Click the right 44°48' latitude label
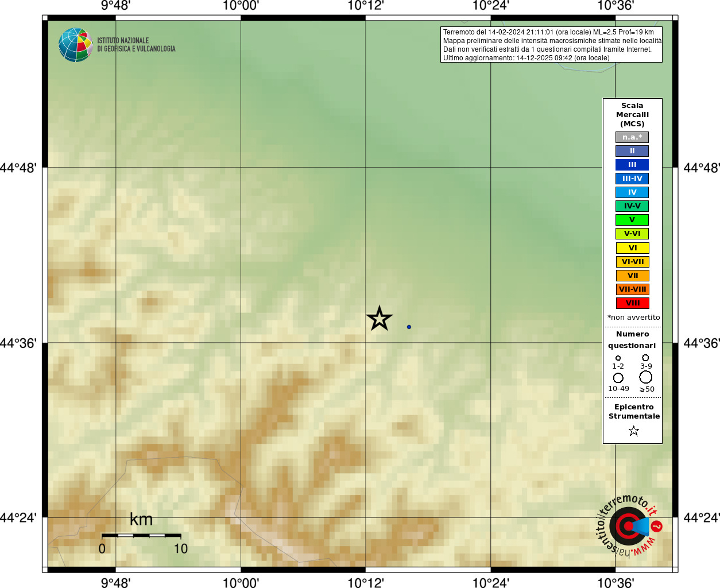 tap(702, 168)
